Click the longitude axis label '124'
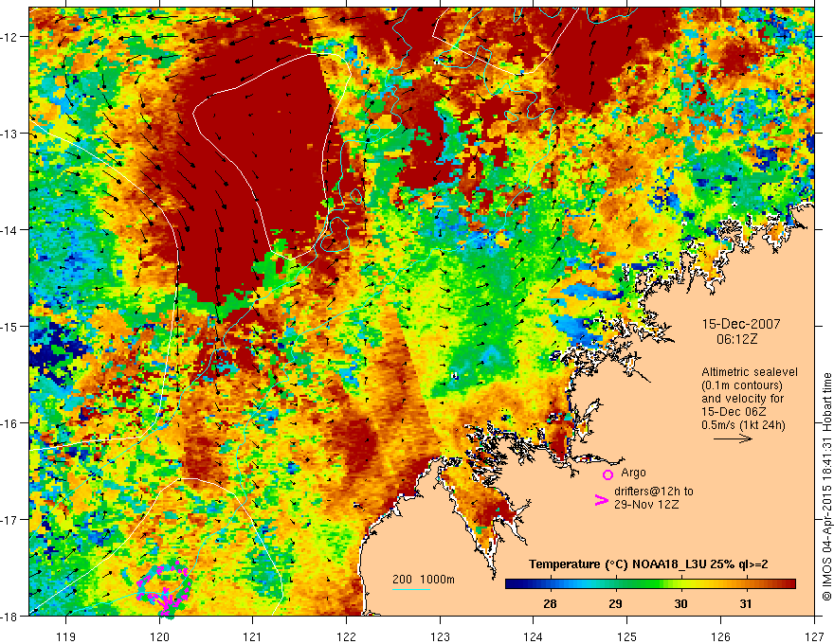This screenshot has height=644, width=834. (534, 636)
